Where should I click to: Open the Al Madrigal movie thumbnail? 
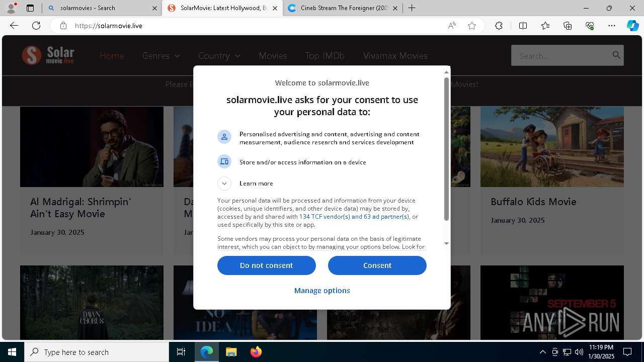pyautogui.click(x=92, y=146)
